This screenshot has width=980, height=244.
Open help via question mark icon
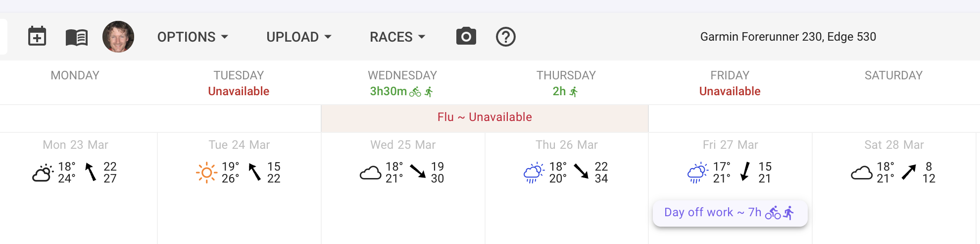[505, 37]
